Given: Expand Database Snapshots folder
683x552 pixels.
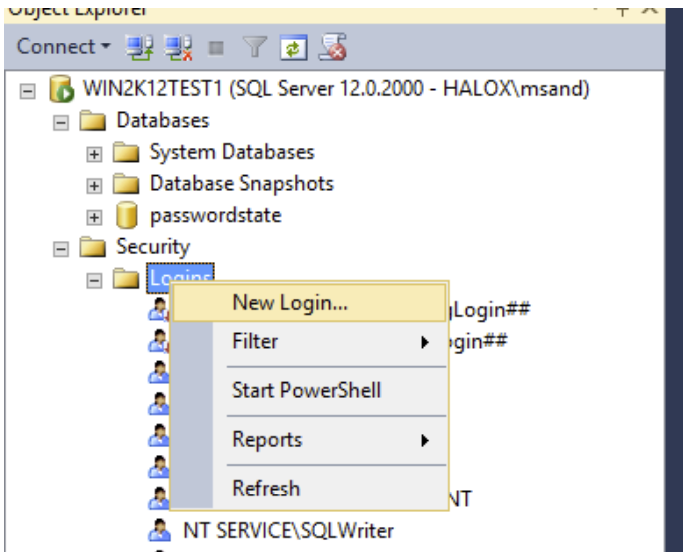Looking at the screenshot, I should coord(94,186).
